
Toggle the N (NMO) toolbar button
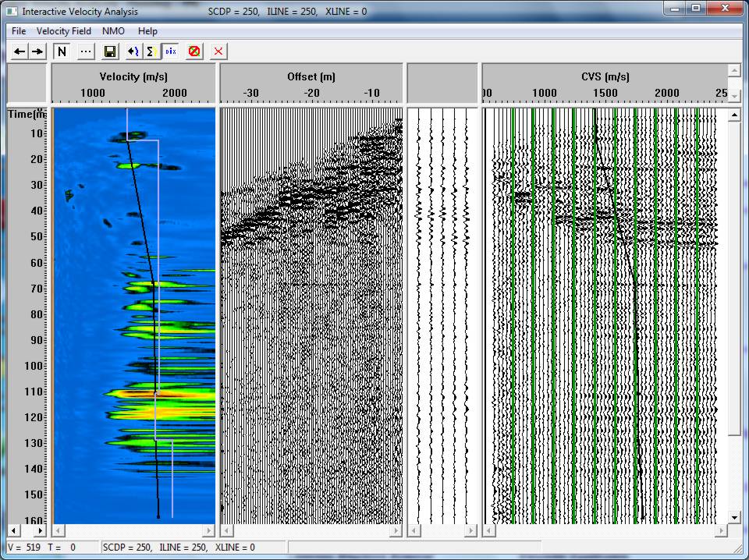(62, 51)
